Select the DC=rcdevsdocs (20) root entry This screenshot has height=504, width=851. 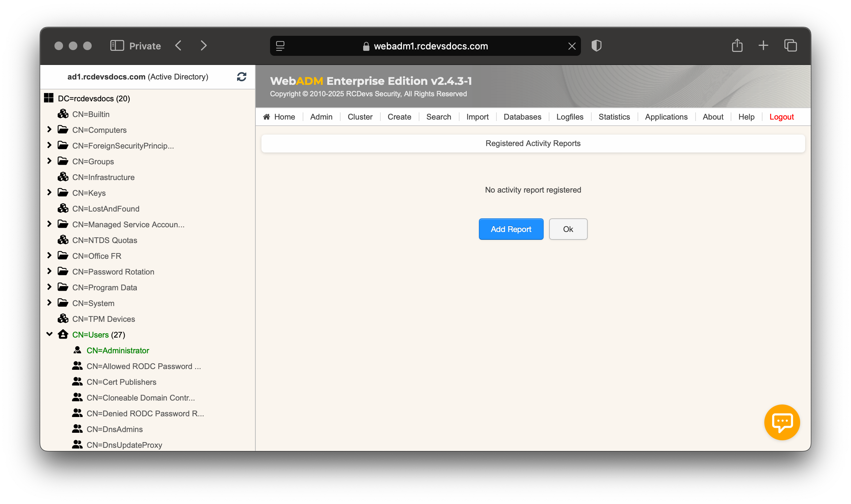pos(94,98)
